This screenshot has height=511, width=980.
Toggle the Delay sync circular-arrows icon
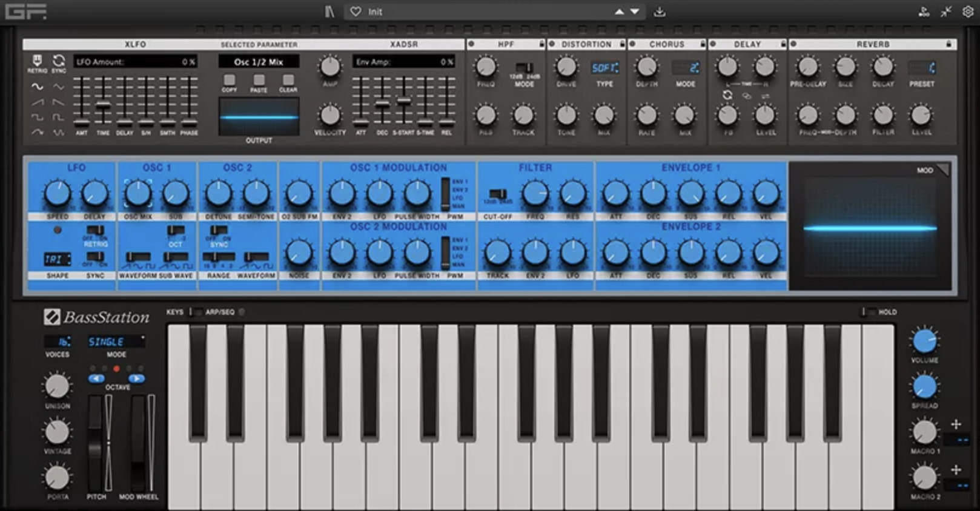pos(727,96)
